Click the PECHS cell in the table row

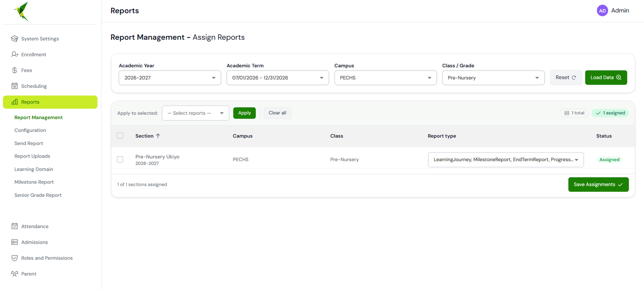[241, 159]
